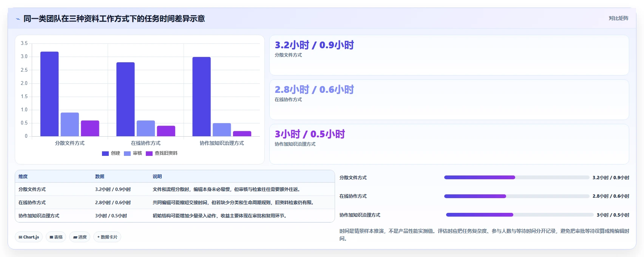This screenshot has height=257, width=644.
Task: Click 分散文件方式 label in the progress list
Action: pyautogui.click(x=353, y=178)
